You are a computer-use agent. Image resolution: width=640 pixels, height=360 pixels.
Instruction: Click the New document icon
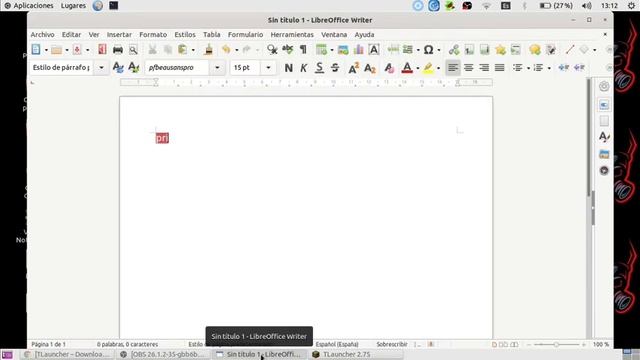point(36,49)
